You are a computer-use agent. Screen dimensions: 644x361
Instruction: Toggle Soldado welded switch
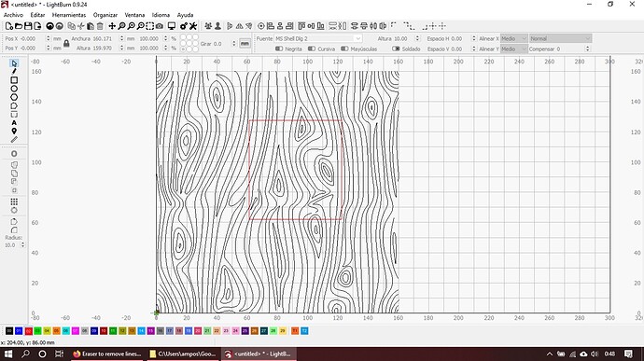point(396,49)
